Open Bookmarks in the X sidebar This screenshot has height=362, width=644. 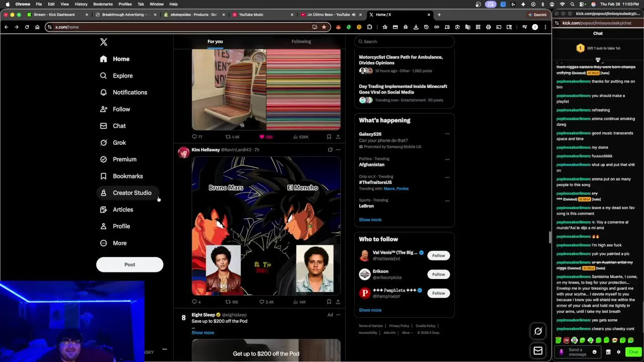click(121, 176)
